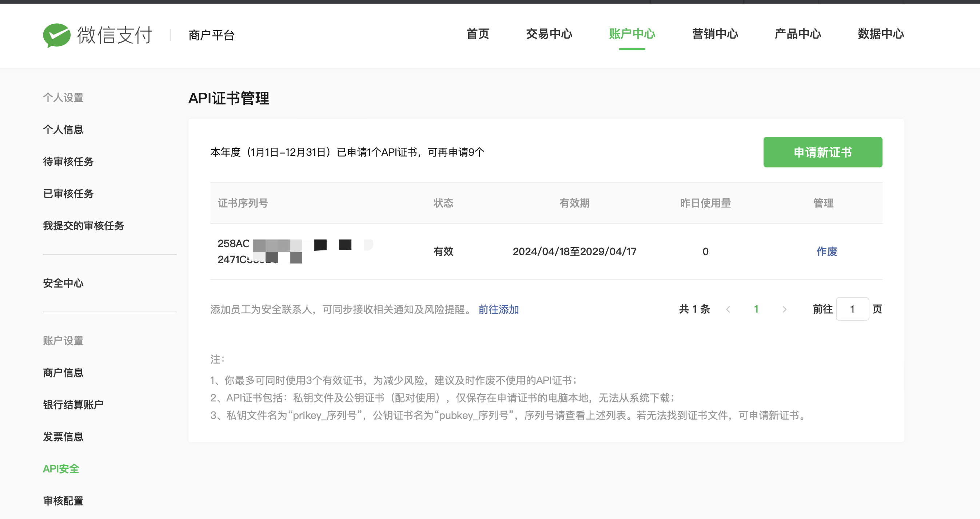Click the 共 1 条 total count
Screen dimensions: 980x519
click(694, 309)
